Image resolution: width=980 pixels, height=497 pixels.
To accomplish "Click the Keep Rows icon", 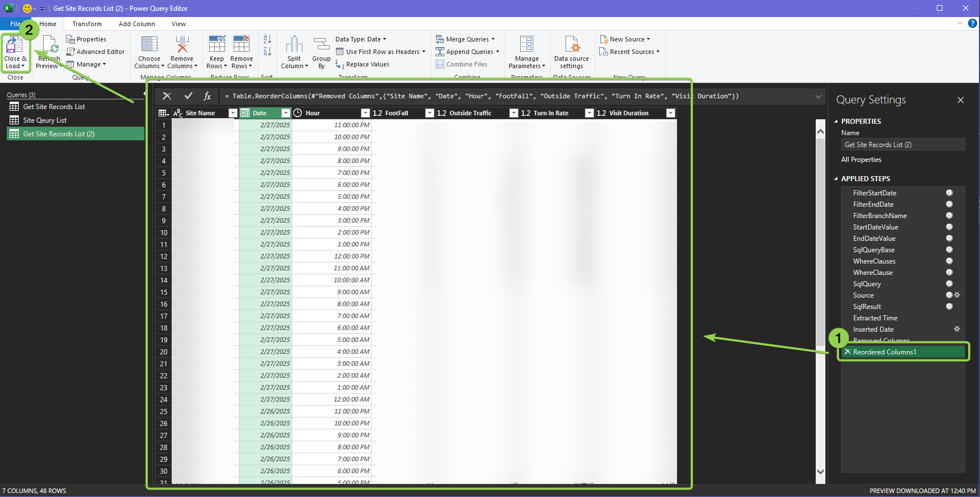I will tap(217, 44).
